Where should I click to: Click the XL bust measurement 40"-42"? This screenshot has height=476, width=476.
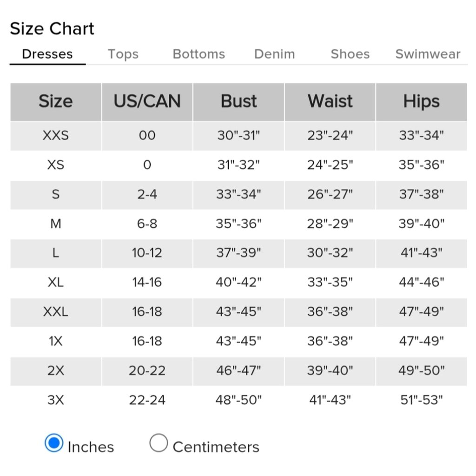238,282
